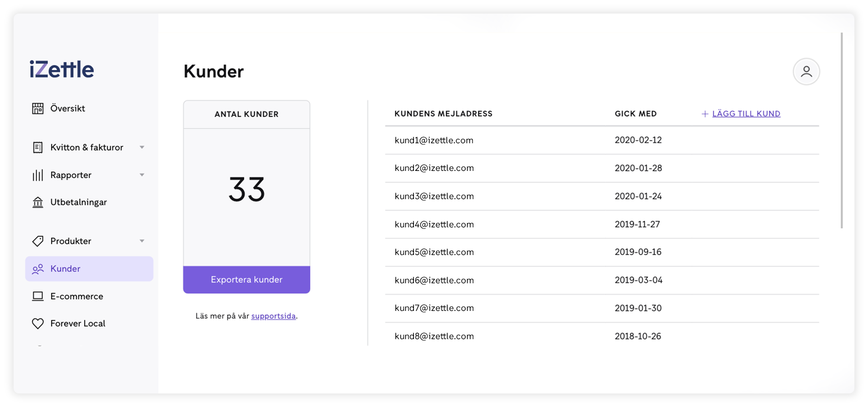Click the Forever Local heart icon
This screenshot has height=407, width=868.
38,323
